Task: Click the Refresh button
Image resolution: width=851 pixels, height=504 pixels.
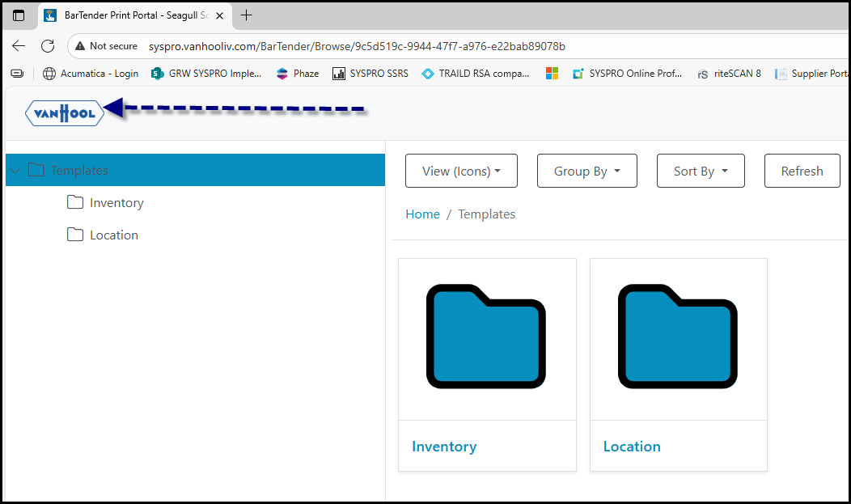Action: click(802, 171)
